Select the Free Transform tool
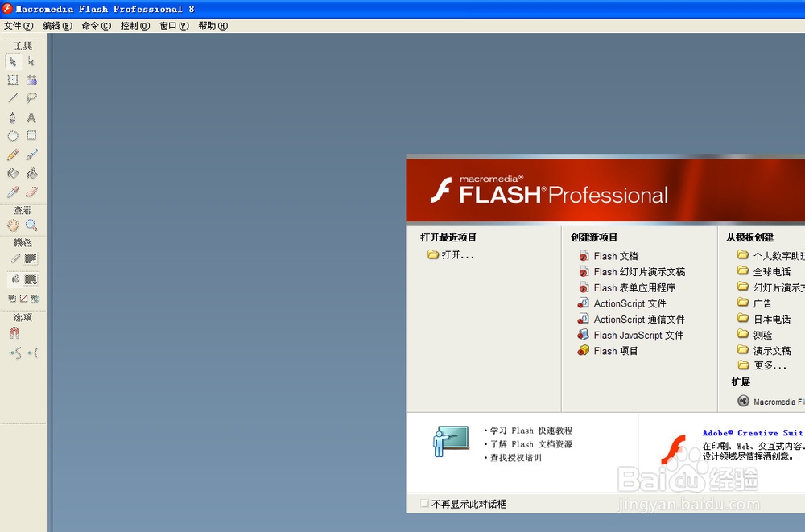 click(x=13, y=80)
